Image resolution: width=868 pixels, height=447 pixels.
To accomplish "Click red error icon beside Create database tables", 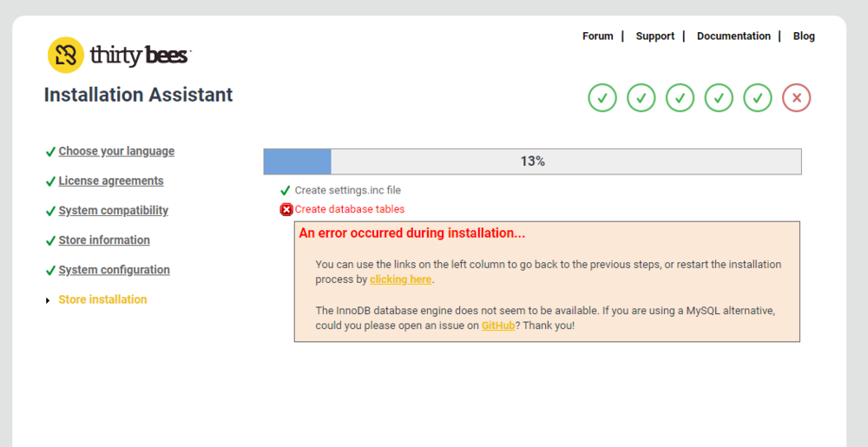I will coord(286,209).
